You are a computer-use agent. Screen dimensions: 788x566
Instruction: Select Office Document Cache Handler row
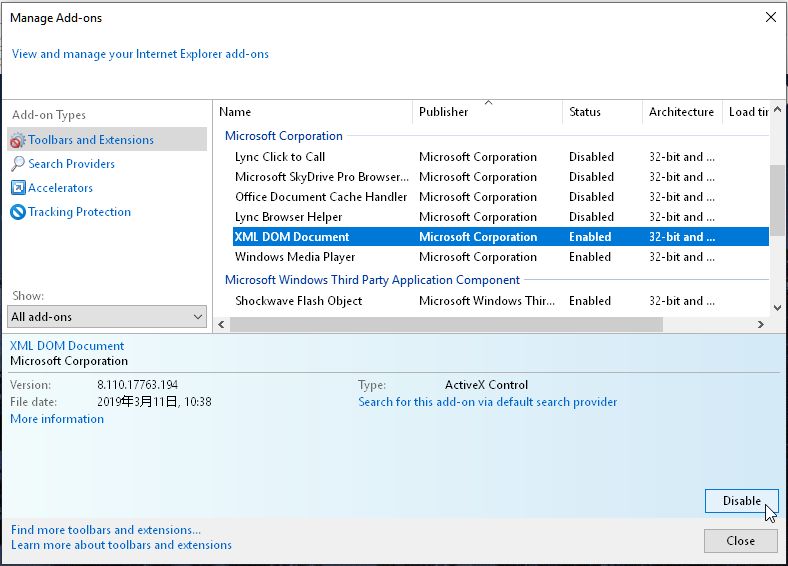pyautogui.click(x=501, y=197)
